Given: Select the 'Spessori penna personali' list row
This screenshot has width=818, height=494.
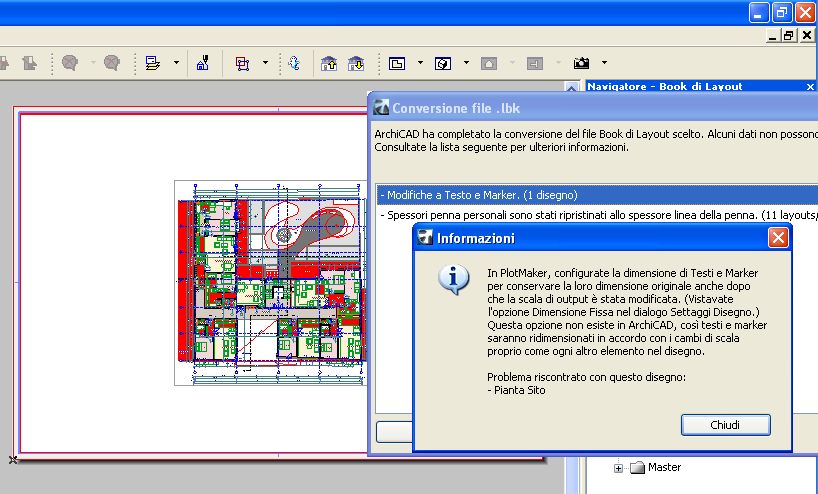Looking at the screenshot, I should click(x=597, y=215).
